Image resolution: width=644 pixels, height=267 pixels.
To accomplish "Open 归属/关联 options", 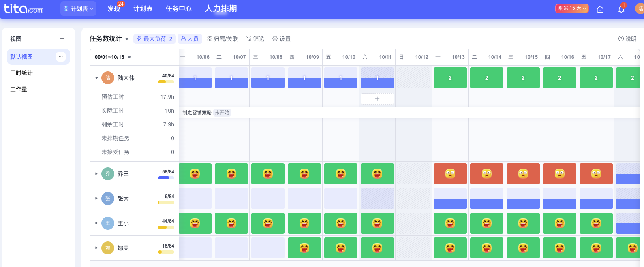I will pyautogui.click(x=223, y=39).
